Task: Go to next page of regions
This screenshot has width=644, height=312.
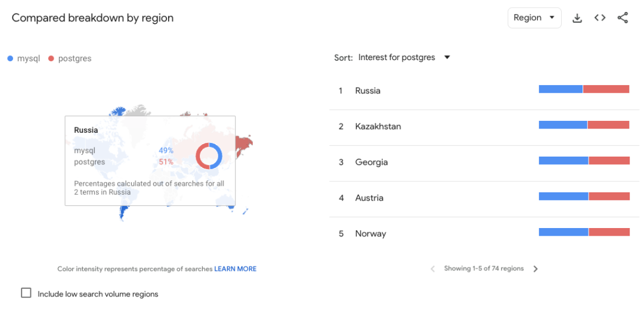Action: click(x=535, y=269)
